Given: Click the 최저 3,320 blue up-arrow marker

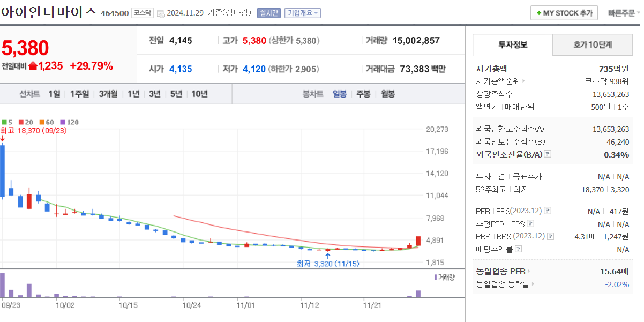Looking at the screenshot, I should 328,256.
